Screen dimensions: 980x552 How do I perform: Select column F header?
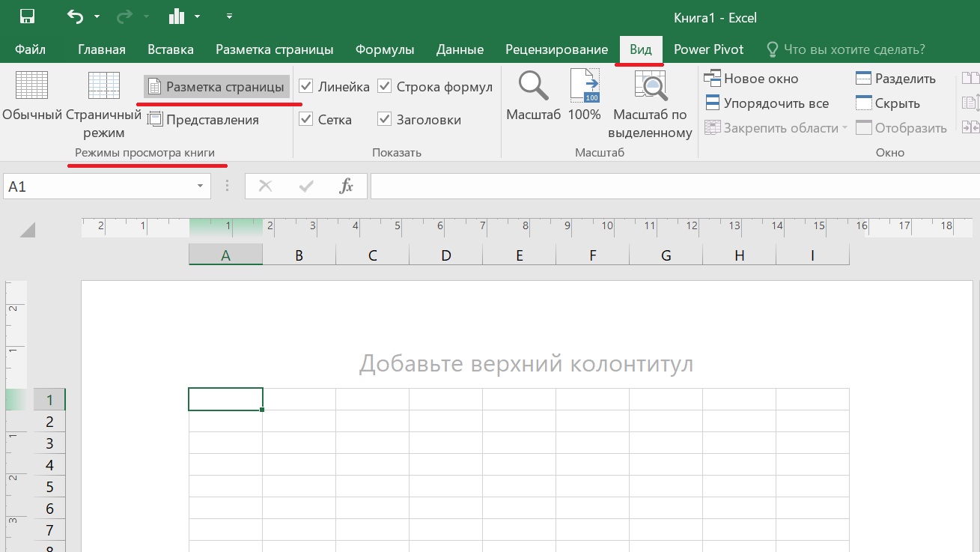[592, 255]
